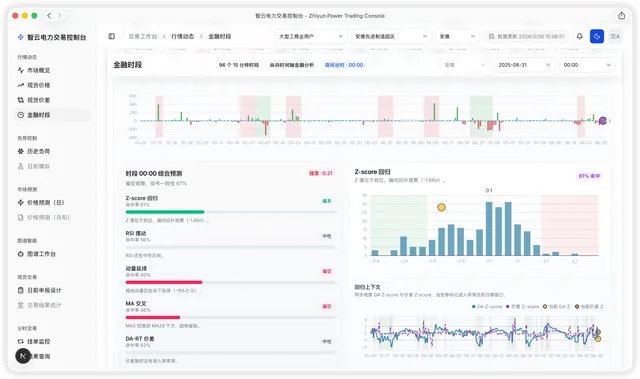640x379 pixels.
Task: Click the green Z-score 回归 progress bar
Action: pos(165,212)
